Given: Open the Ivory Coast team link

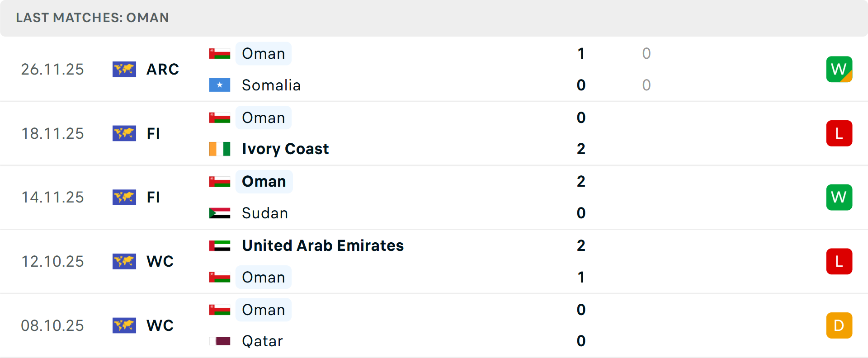Looking at the screenshot, I should click(285, 149).
